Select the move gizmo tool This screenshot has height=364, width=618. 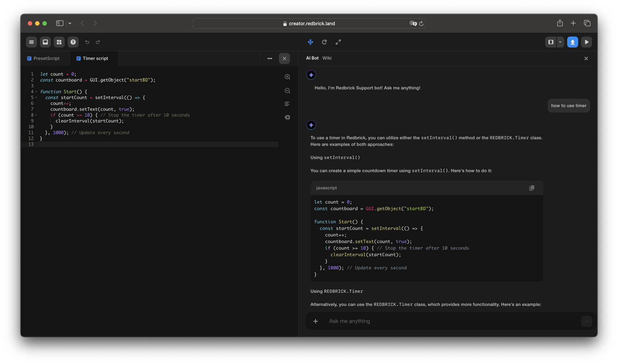(x=310, y=42)
